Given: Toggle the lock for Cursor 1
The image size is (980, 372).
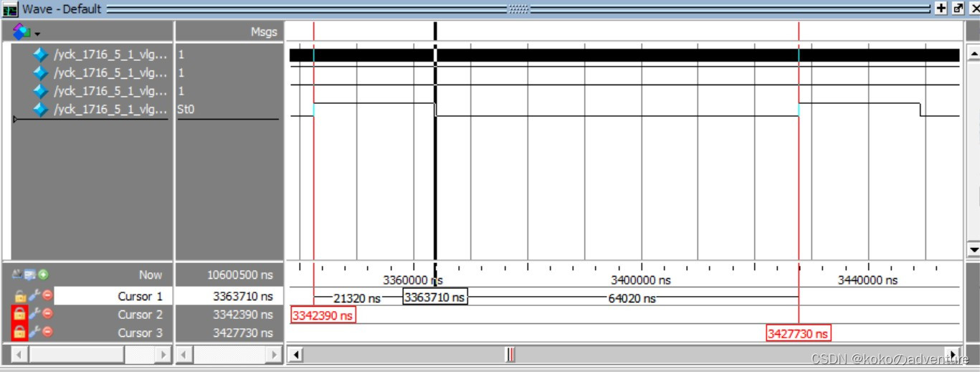Looking at the screenshot, I should point(20,296).
